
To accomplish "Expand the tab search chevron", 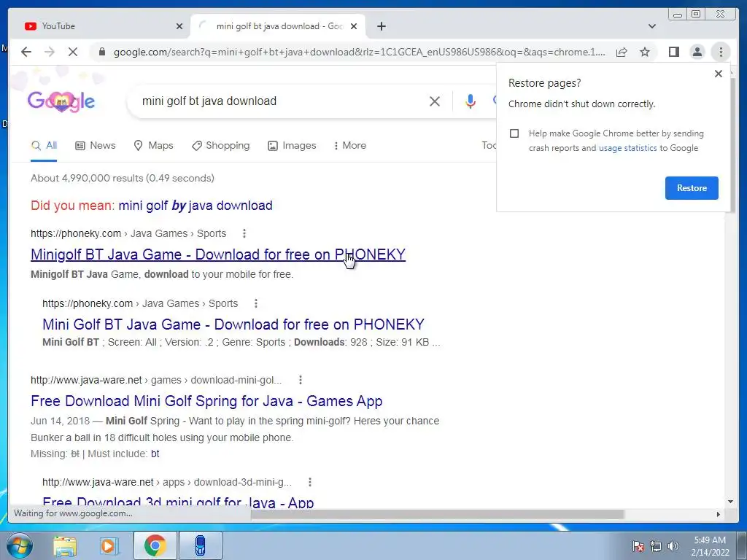I will (652, 26).
